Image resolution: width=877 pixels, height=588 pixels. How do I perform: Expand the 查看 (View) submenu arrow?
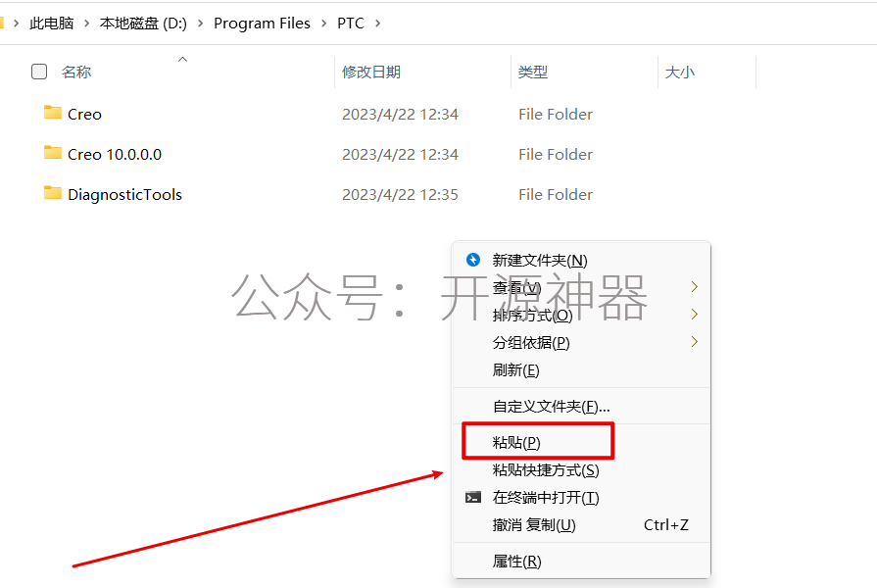pos(694,287)
